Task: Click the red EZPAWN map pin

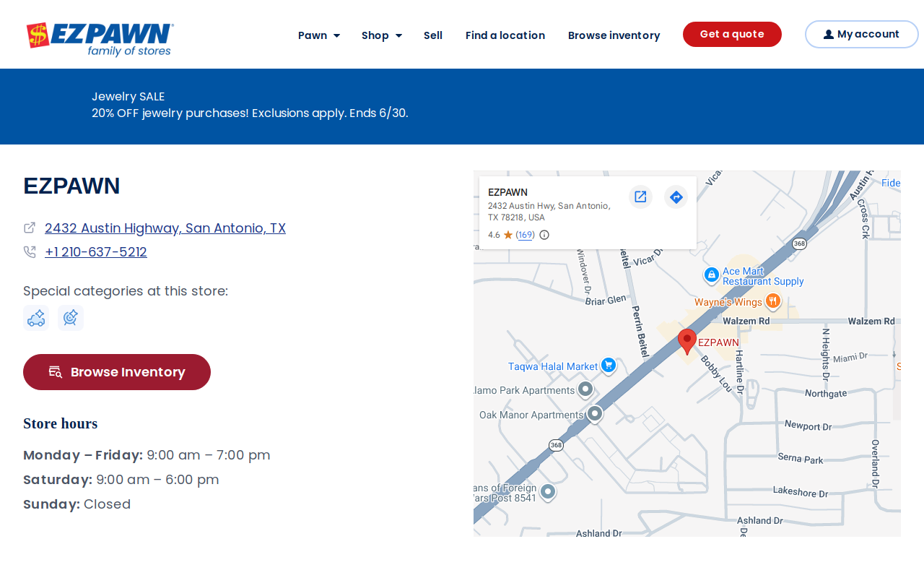Action: (687, 341)
